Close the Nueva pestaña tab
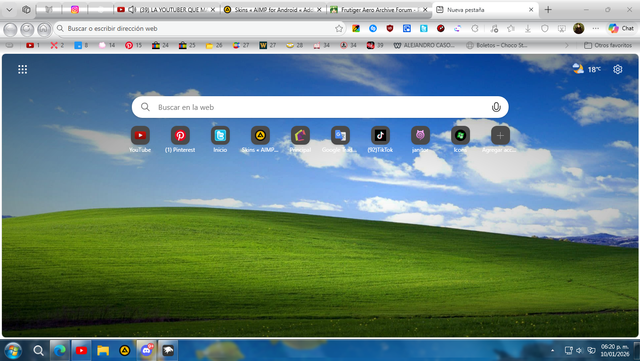The image size is (640, 361). [531, 9]
